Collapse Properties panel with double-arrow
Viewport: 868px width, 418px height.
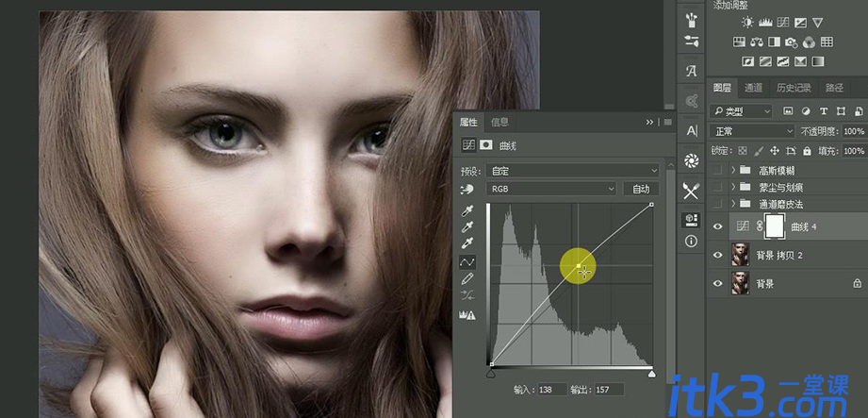pos(650,122)
